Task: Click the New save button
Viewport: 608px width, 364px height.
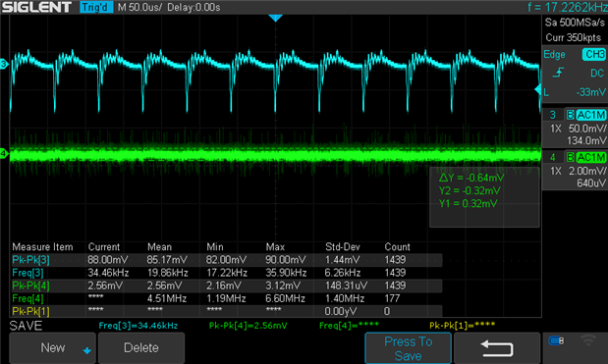Action: pos(52,347)
